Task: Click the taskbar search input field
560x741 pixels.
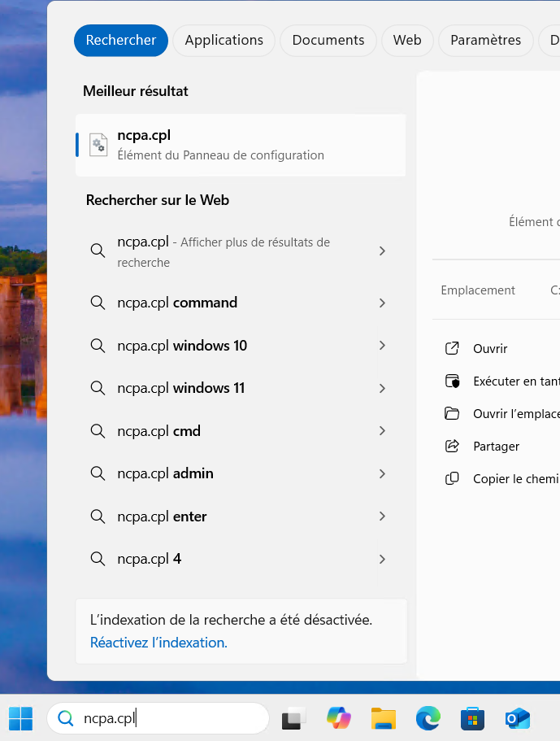Action: [x=171, y=718]
